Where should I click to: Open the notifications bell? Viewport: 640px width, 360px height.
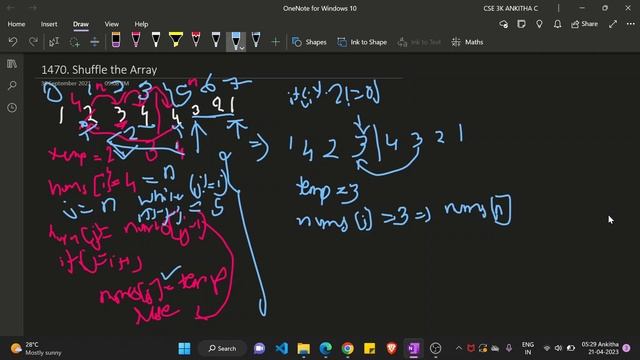pyautogui.click(x=557, y=24)
